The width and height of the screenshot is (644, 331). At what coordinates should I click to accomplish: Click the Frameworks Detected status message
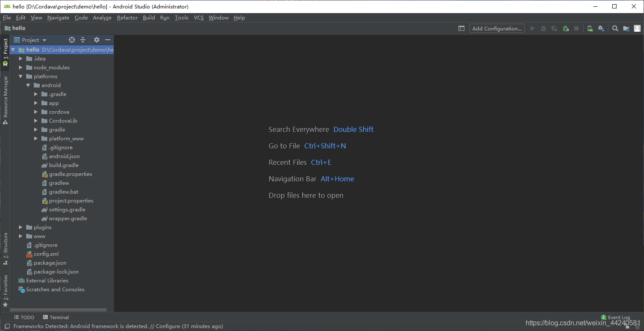(x=118, y=326)
